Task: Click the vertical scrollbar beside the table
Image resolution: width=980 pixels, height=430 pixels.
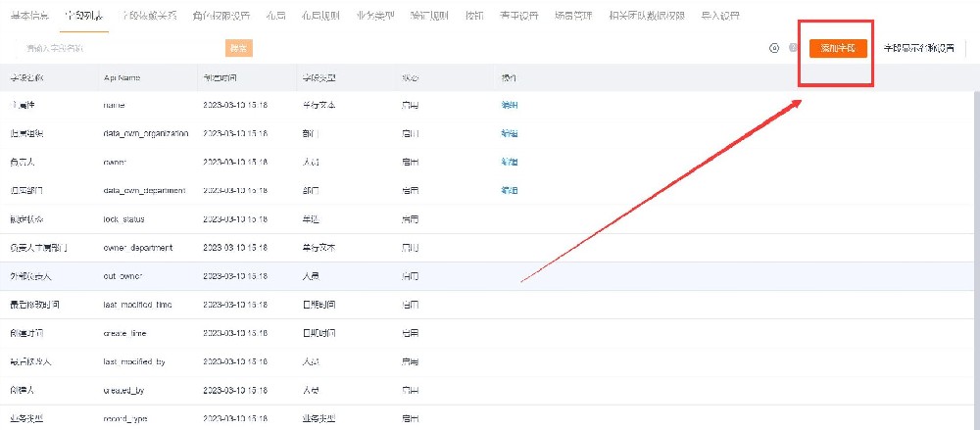Action: 977,260
